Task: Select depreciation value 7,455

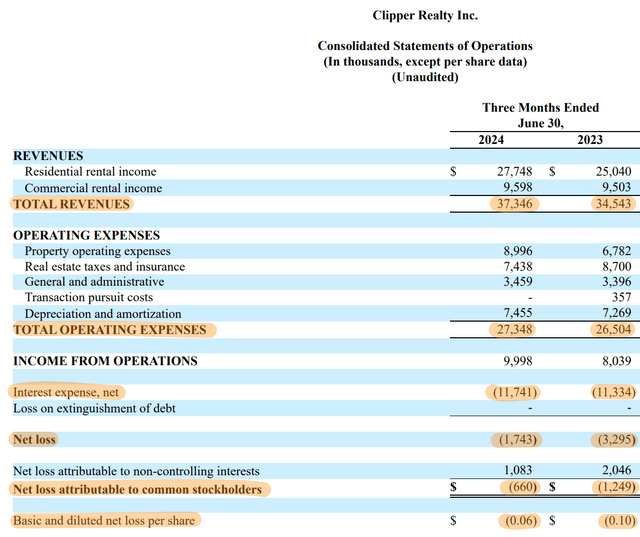Action: 518,313
